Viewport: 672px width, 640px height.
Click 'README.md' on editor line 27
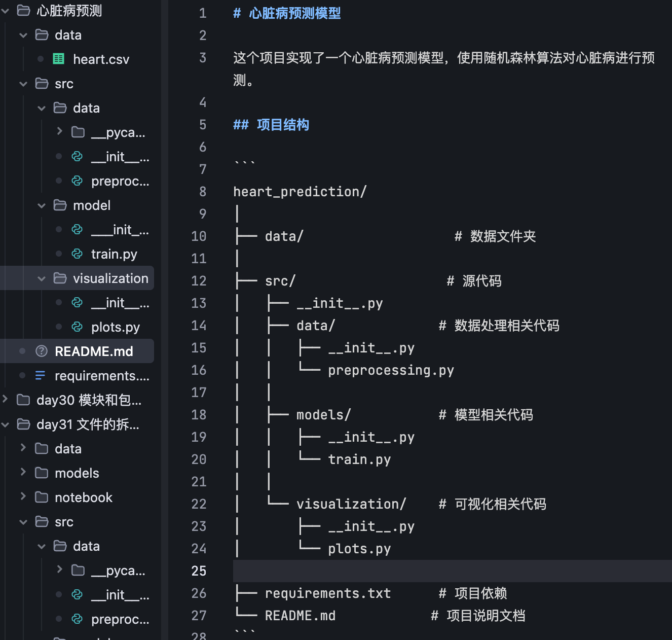(x=300, y=616)
